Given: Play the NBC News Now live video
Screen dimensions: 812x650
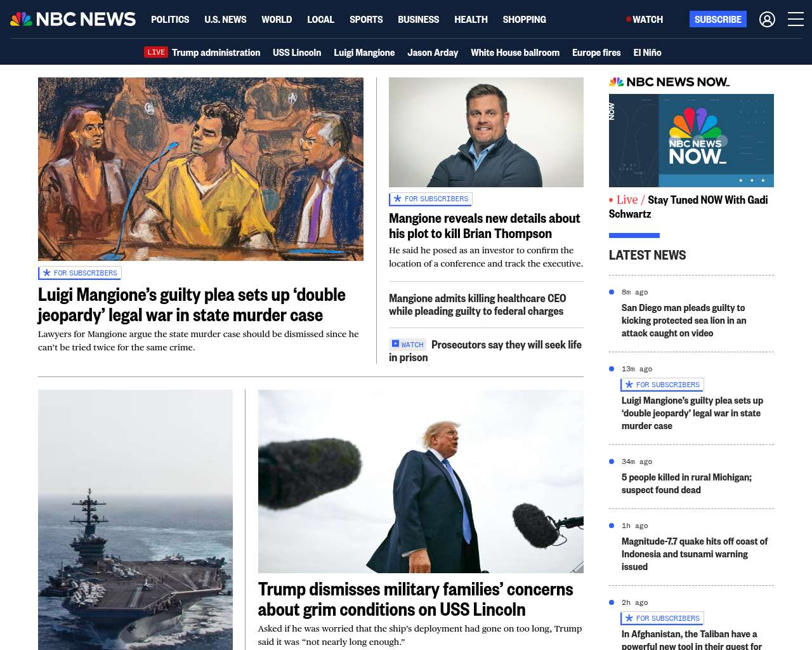Looking at the screenshot, I should [x=691, y=140].
